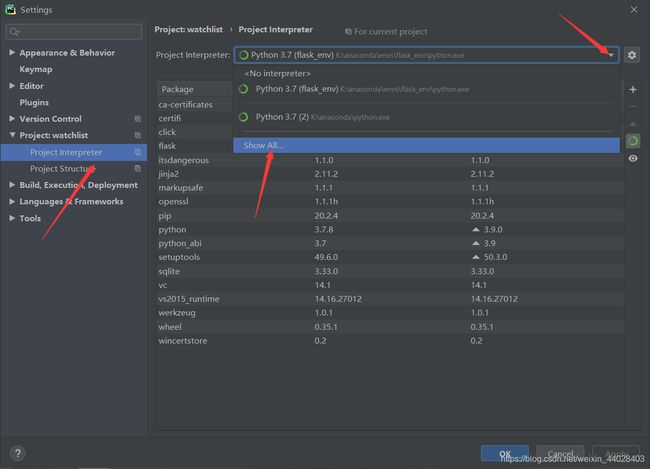Select Python 3.7 (2) interpreter option
This screenshot has width=650, height=469.
[426, 117]
